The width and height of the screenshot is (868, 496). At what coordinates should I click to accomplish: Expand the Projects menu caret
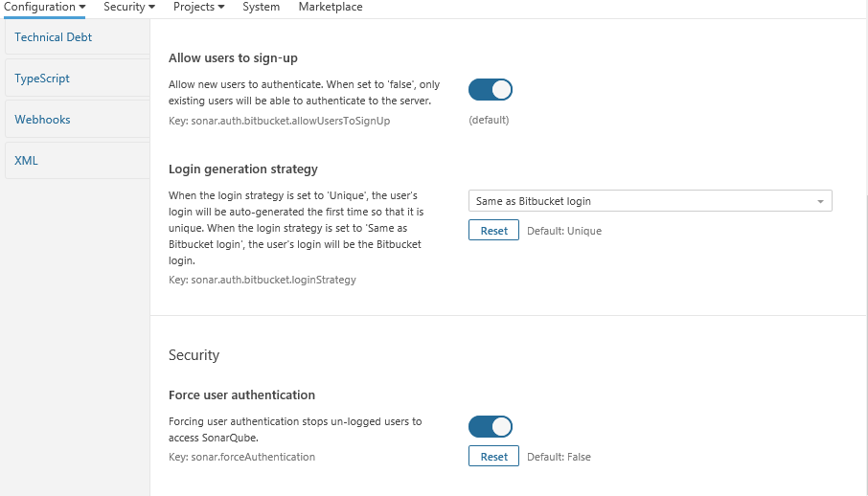pyautogui.click(x=221, y=8)
